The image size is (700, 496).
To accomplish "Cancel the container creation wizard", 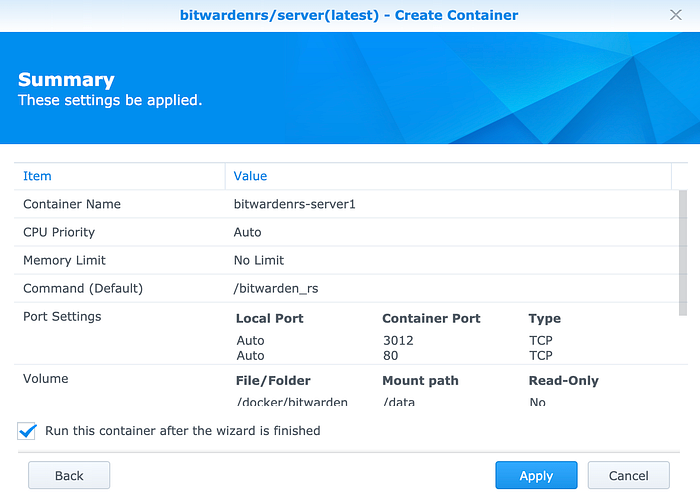I will (x=629, y=475).
